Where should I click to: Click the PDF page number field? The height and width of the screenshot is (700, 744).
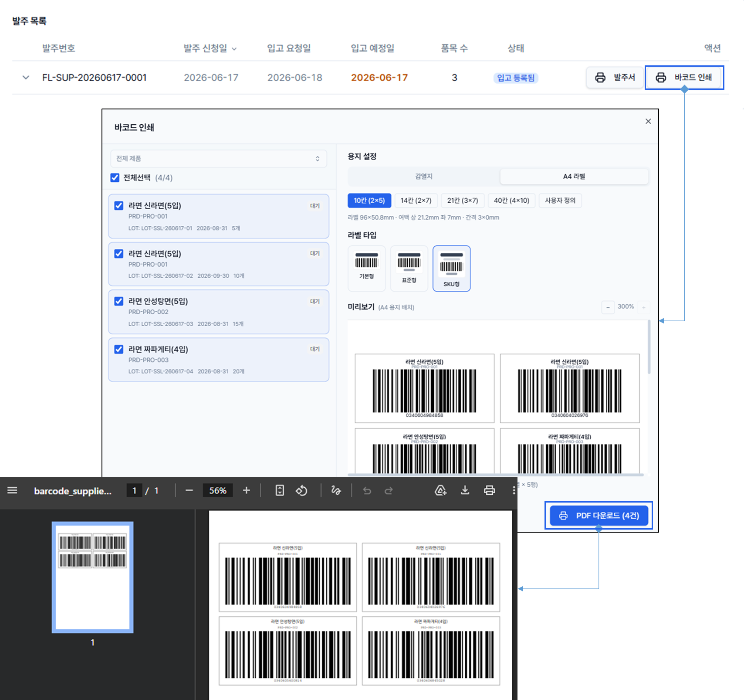click(134, 491)
